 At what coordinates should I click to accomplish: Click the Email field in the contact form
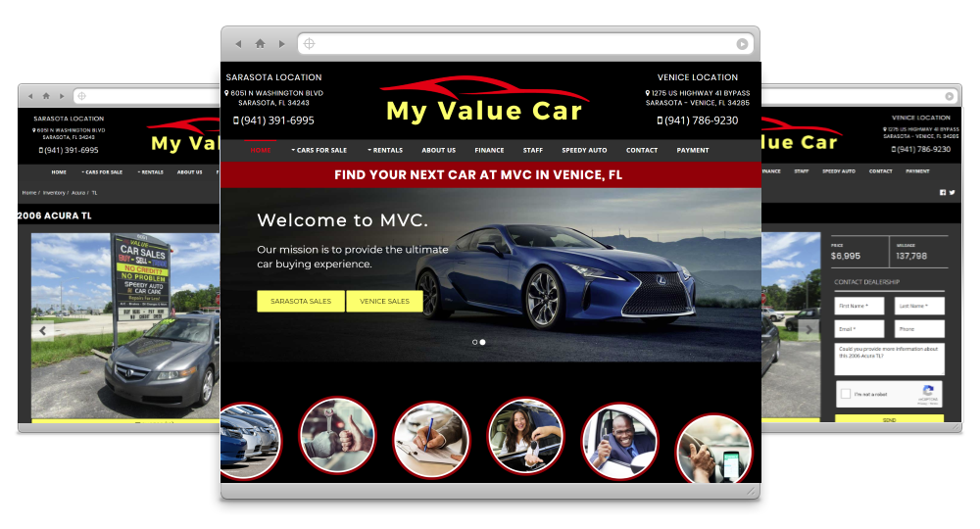tap(859, 329)
